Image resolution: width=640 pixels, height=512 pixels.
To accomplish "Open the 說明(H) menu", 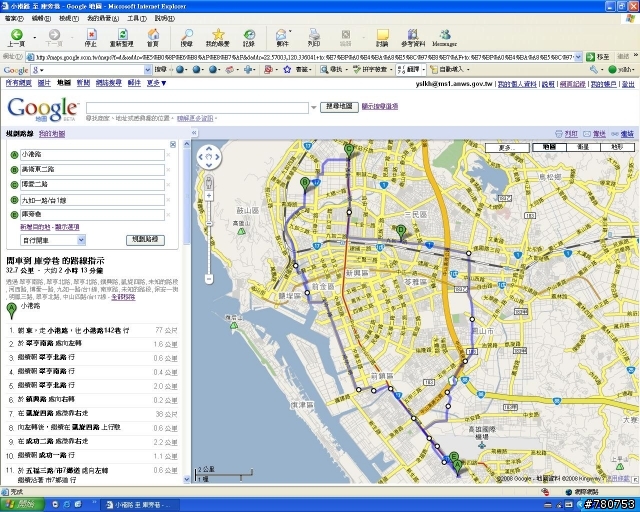I will click(x=164, y=18).
